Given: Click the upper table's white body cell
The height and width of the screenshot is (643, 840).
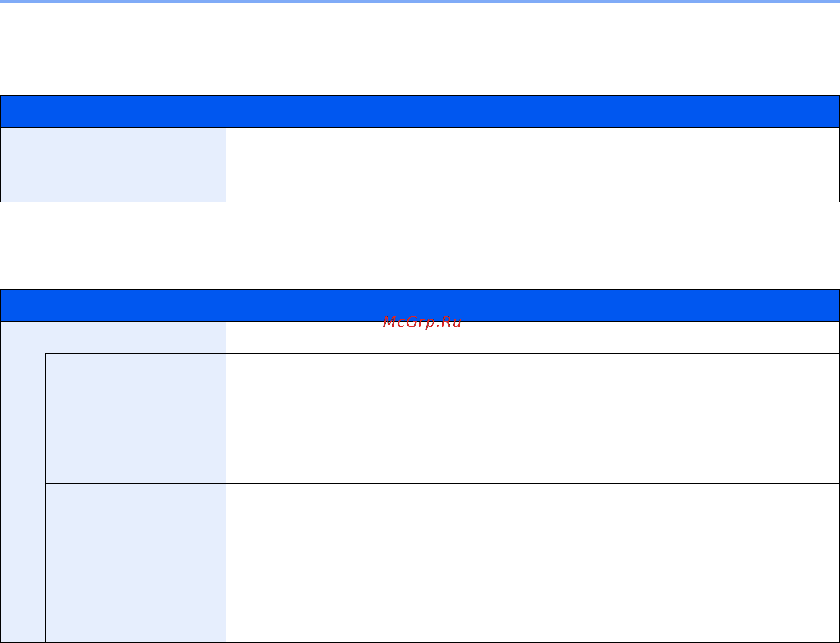Looking at the screenshot, I should point(532,165).
